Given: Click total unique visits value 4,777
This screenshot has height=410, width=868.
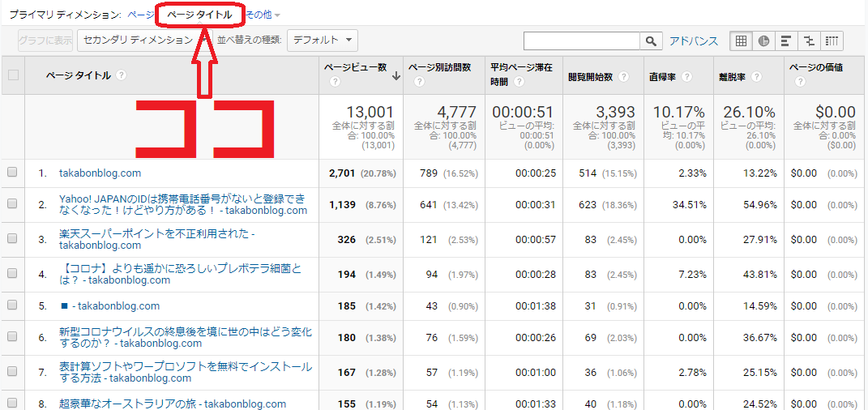Looking at the screenshot, I should 457,113.
